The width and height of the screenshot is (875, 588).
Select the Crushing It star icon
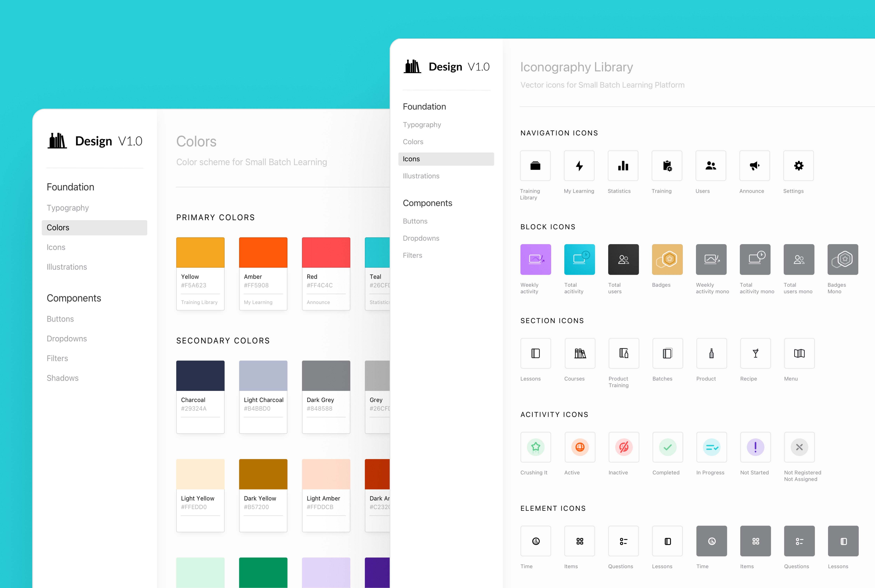[535, 447]
